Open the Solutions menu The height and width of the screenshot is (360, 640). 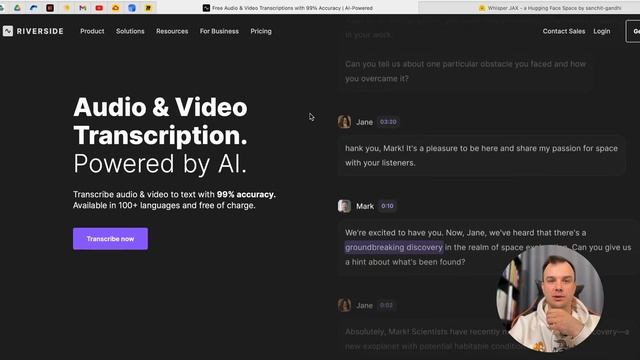[130, 31]
